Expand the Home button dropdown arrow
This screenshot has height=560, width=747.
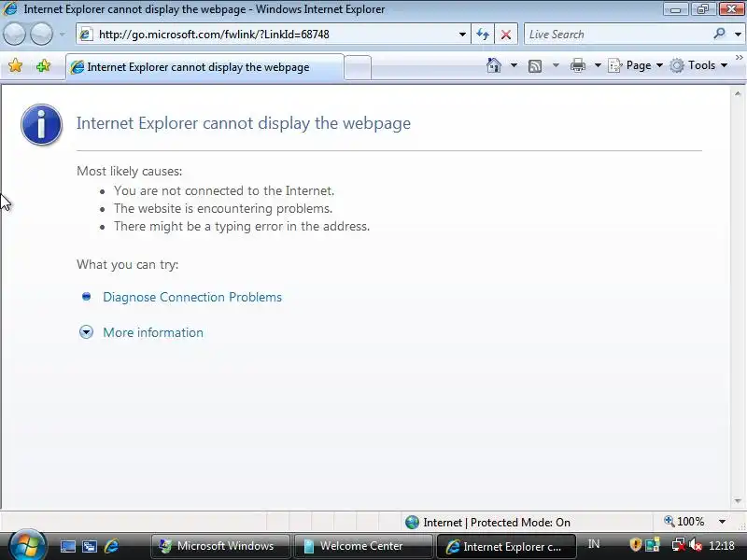[514, 65]
